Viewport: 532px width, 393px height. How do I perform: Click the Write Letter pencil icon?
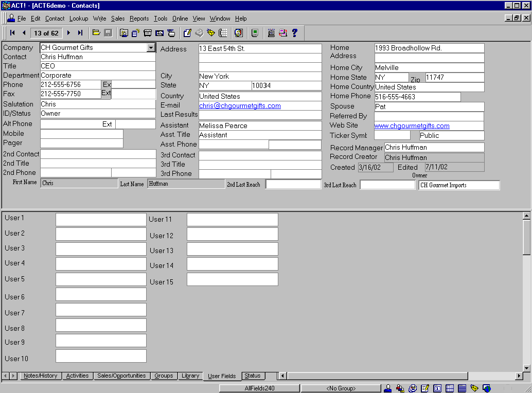pos(187,33)
